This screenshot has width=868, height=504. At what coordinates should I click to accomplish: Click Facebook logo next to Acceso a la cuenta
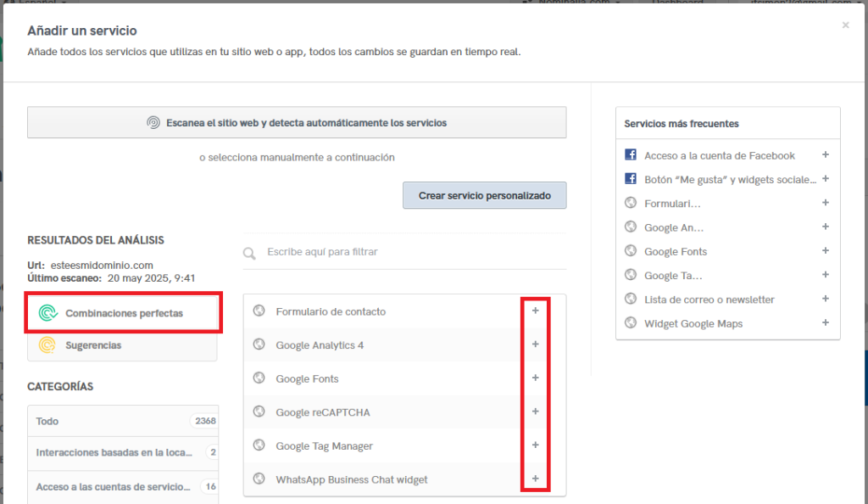click(x=631, y=154)
